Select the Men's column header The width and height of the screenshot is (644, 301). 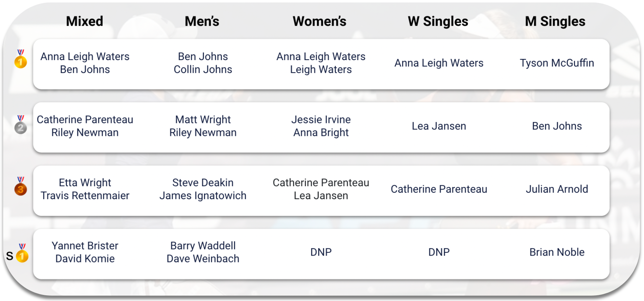[x=202, y=21]
